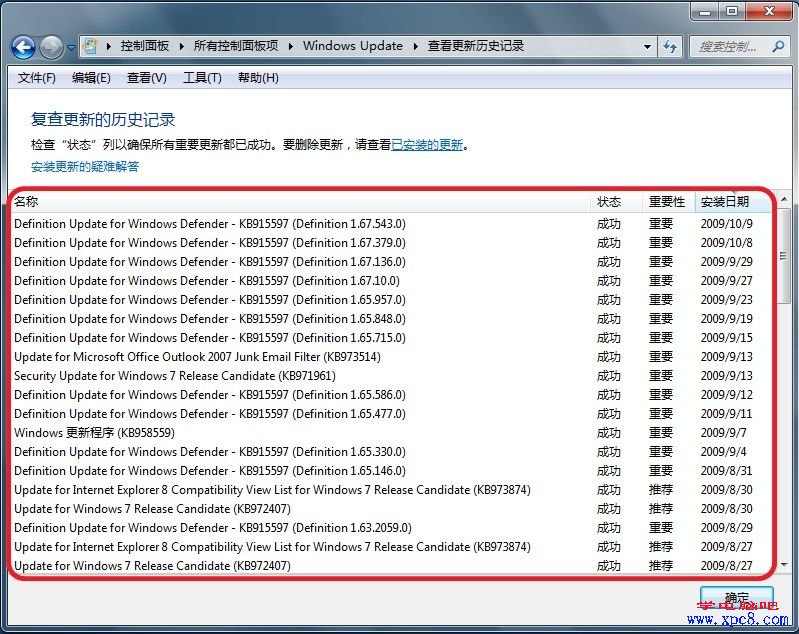
Task: Open the 已安装的更新 link
Action: coord(427,145)
